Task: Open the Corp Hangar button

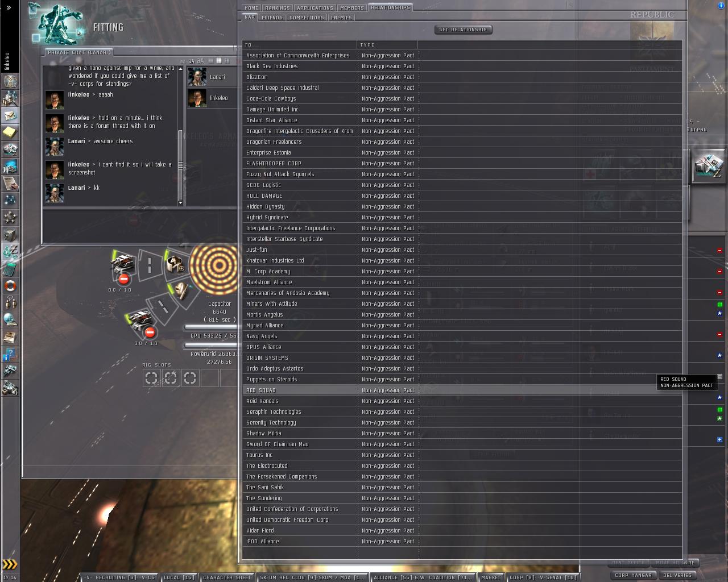Action: click(633, 575)
